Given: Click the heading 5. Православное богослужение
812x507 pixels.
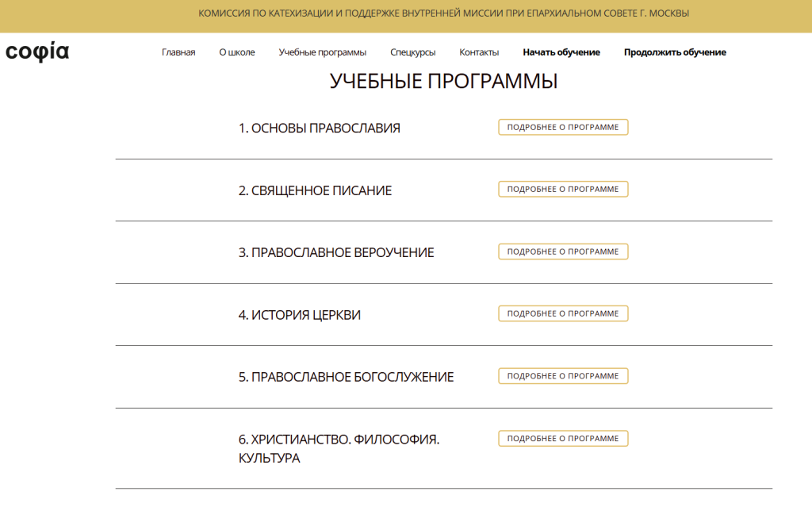Looking at the screenshot, I should [346, 378].
